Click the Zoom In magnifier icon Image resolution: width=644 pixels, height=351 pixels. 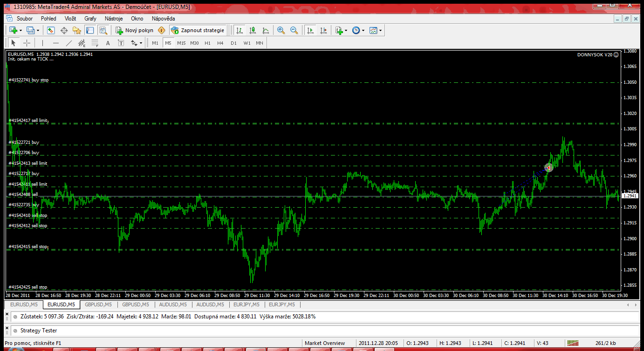click(281, 30)
